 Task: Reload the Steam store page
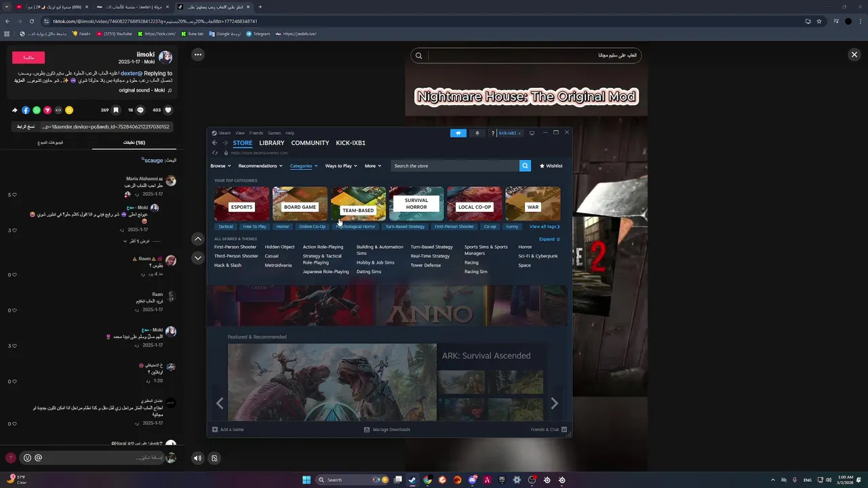[x=215, y=152]
